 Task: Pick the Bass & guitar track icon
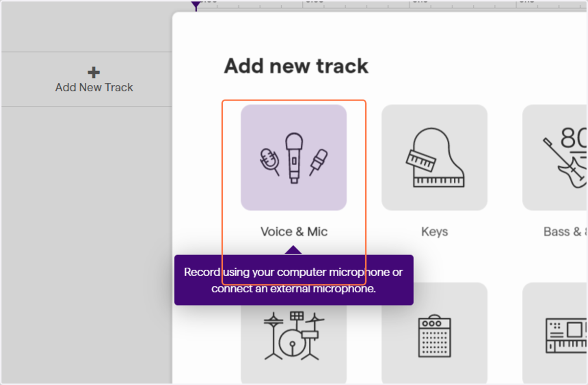coord(555,157)
